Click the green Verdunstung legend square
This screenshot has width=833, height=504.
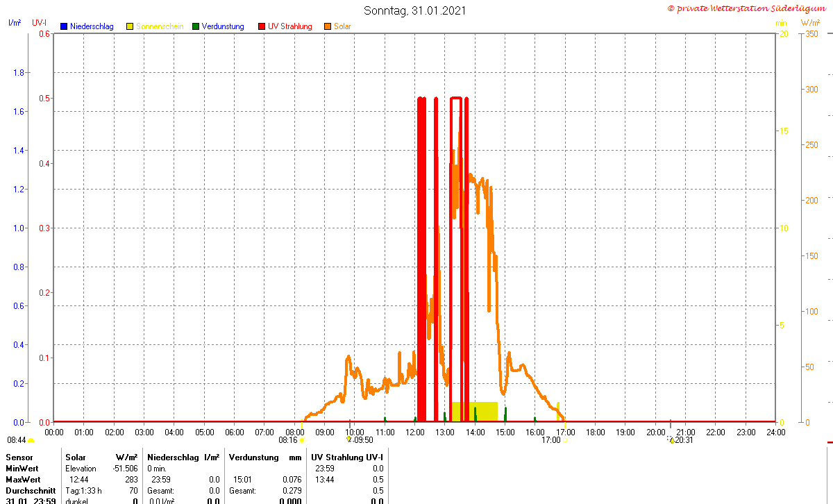pyautogui.click(x=196, y=26)
